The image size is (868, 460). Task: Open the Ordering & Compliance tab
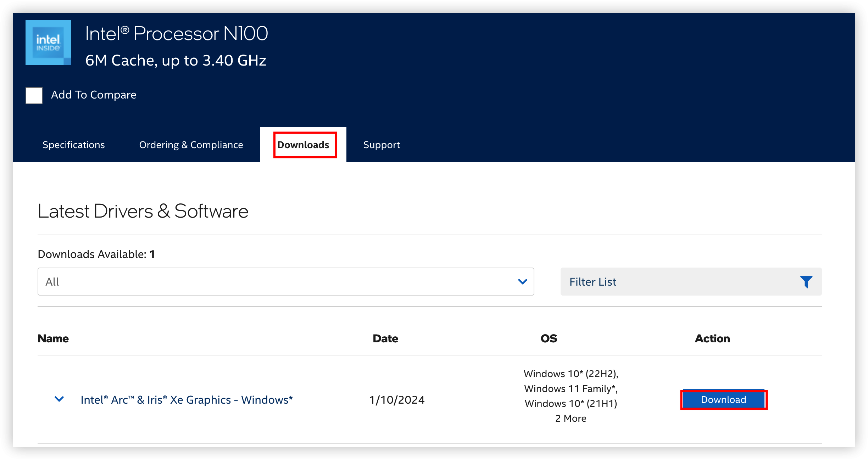coord(191,145)
